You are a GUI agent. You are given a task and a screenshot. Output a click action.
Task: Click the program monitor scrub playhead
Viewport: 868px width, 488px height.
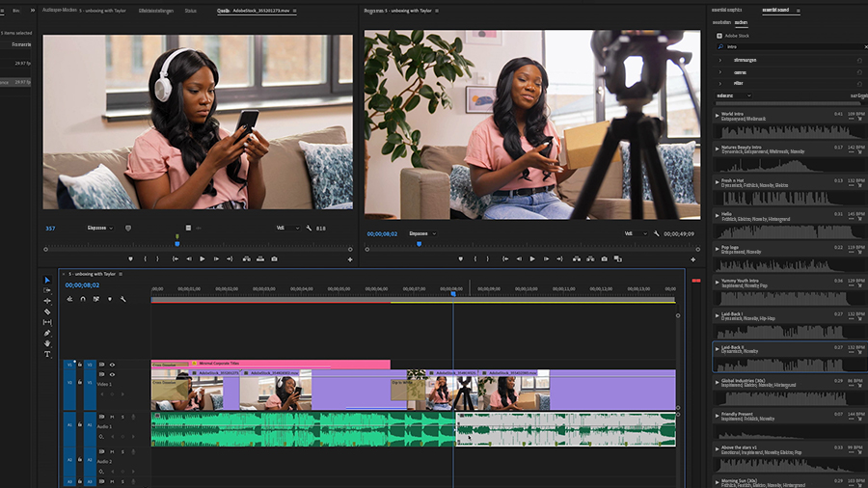[420, 244]
